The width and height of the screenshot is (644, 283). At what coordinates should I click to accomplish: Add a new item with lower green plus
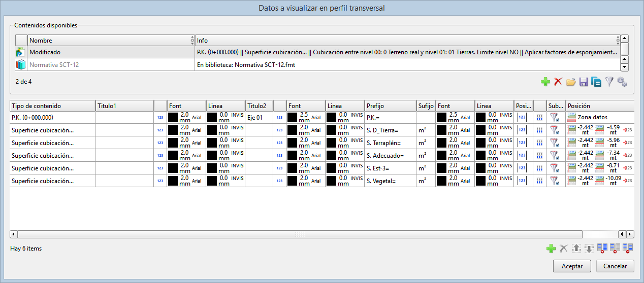click(x=551, y=249)
